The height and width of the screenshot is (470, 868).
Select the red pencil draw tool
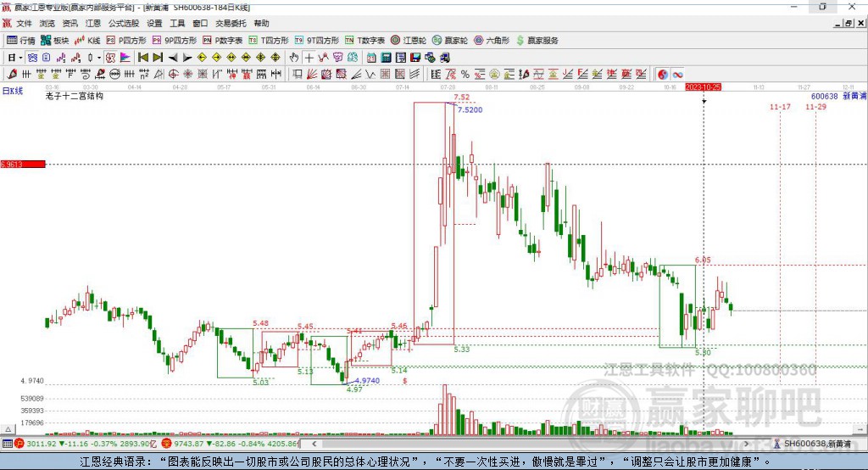coord(12,75)
